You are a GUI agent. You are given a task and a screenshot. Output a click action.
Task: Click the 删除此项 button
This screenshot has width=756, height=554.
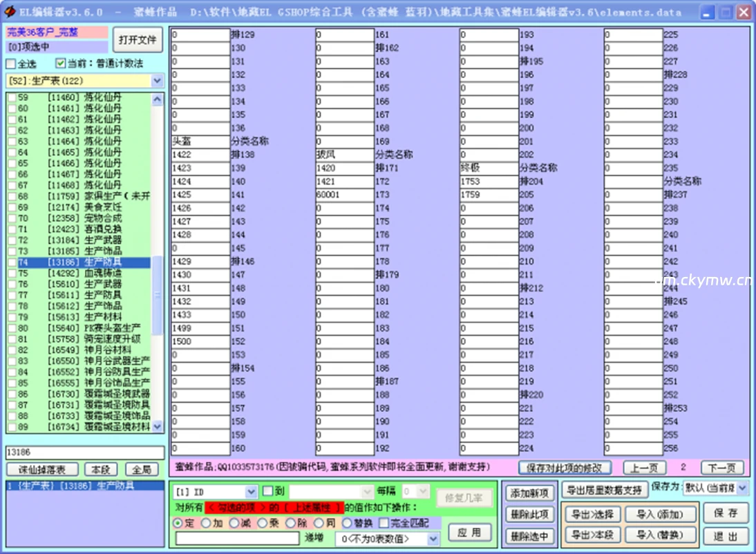529,515
